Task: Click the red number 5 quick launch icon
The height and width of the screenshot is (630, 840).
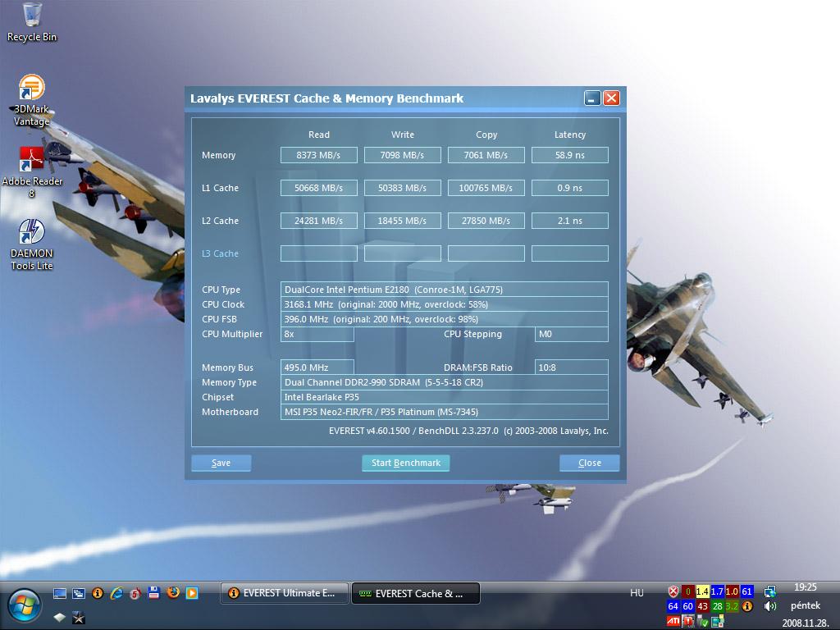Action: click(135, 593)
